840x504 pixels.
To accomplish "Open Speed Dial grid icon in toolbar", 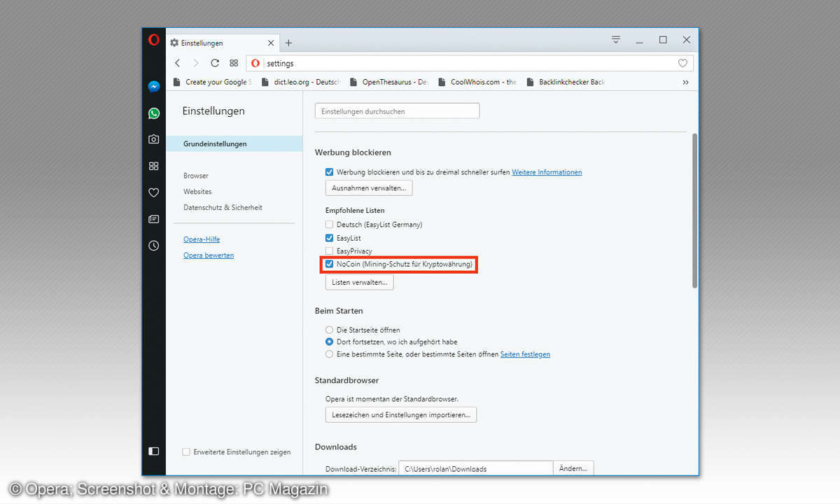I will pos(234,63).
